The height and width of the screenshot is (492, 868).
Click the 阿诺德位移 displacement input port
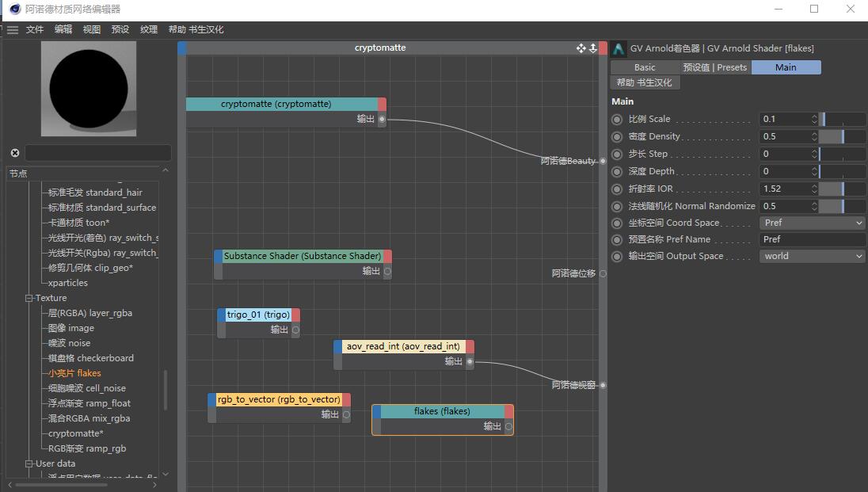pos(603,273)
